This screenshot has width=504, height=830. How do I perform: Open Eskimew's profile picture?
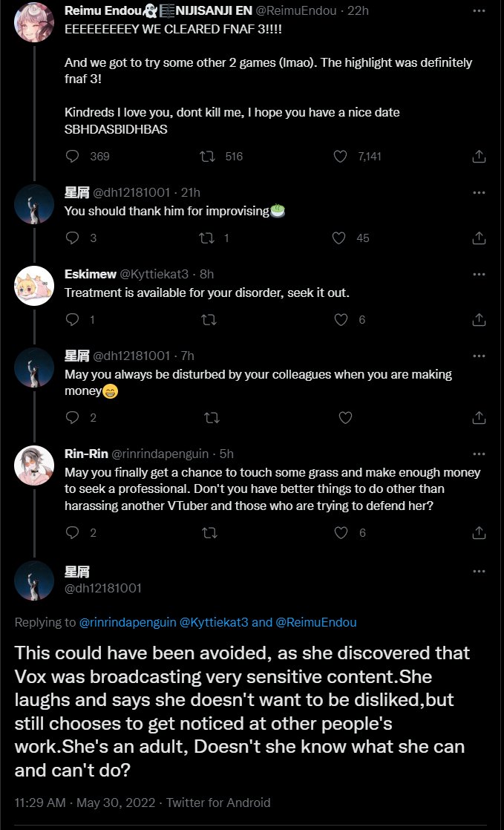pos(34,286)
